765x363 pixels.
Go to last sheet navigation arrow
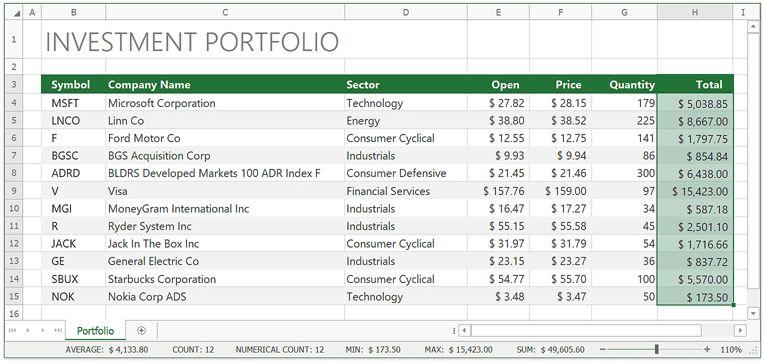[58, 331]
